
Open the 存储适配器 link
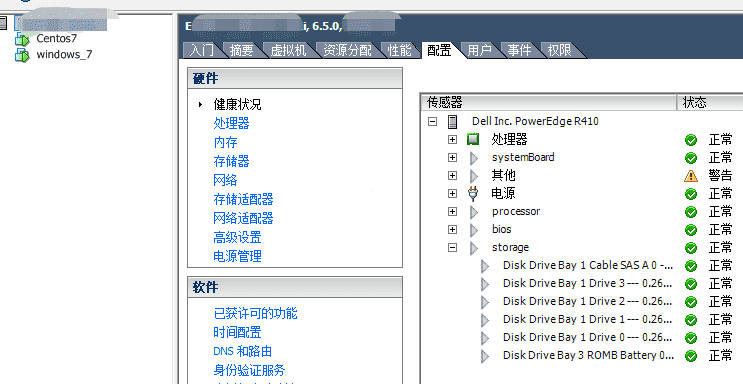[243, 199]
